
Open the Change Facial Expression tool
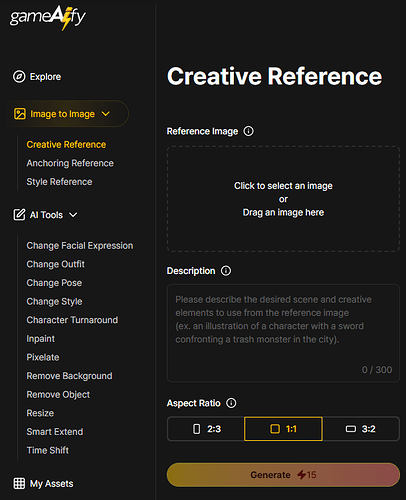80,246
